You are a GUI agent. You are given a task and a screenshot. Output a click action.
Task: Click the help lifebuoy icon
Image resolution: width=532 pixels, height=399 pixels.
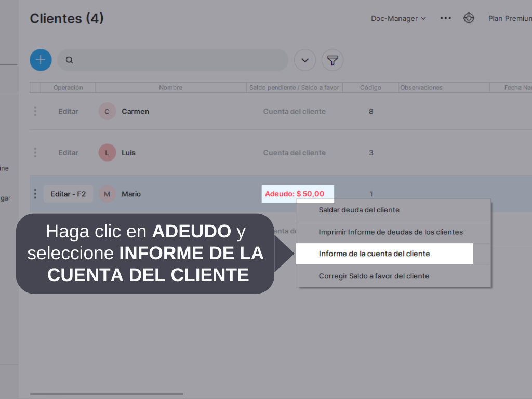click(x=469, y=18)
